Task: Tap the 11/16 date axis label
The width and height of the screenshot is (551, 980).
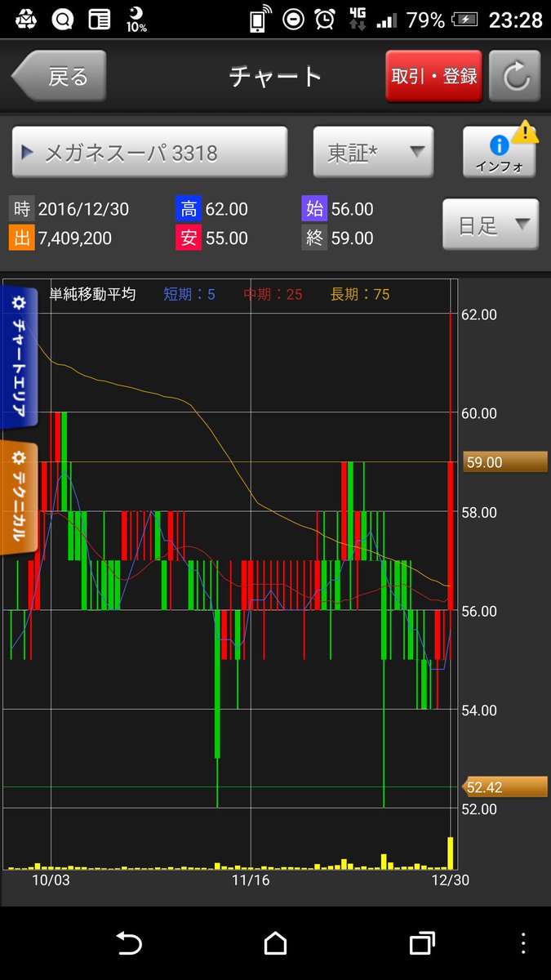Action: (251, 880)
